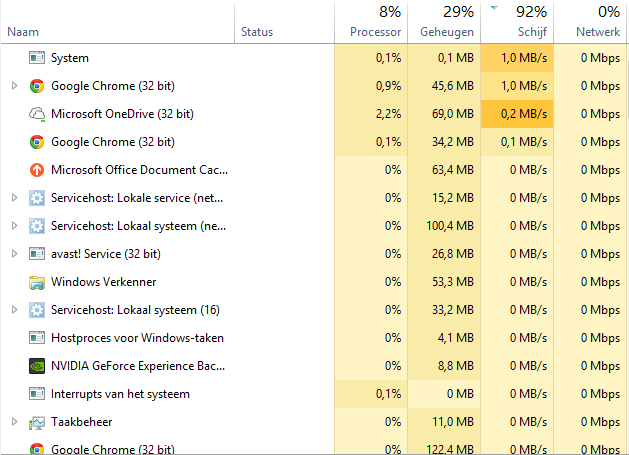Click the 0,2 MB/s disk value

524,114
